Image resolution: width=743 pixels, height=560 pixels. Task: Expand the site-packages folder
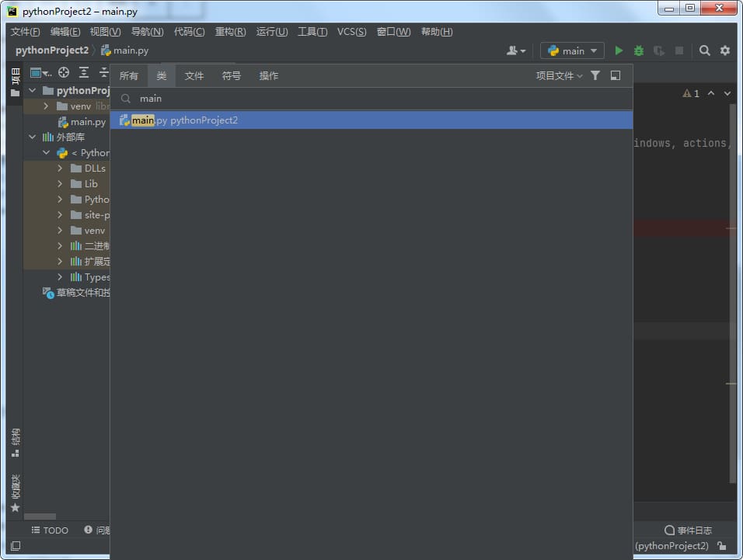tap(60, 215)
